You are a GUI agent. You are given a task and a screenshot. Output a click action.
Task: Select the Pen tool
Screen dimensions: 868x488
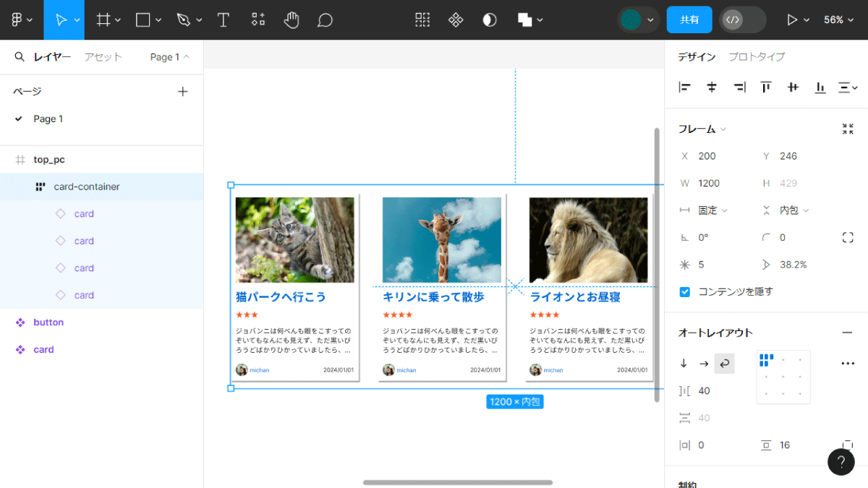(x=184, y=20)
